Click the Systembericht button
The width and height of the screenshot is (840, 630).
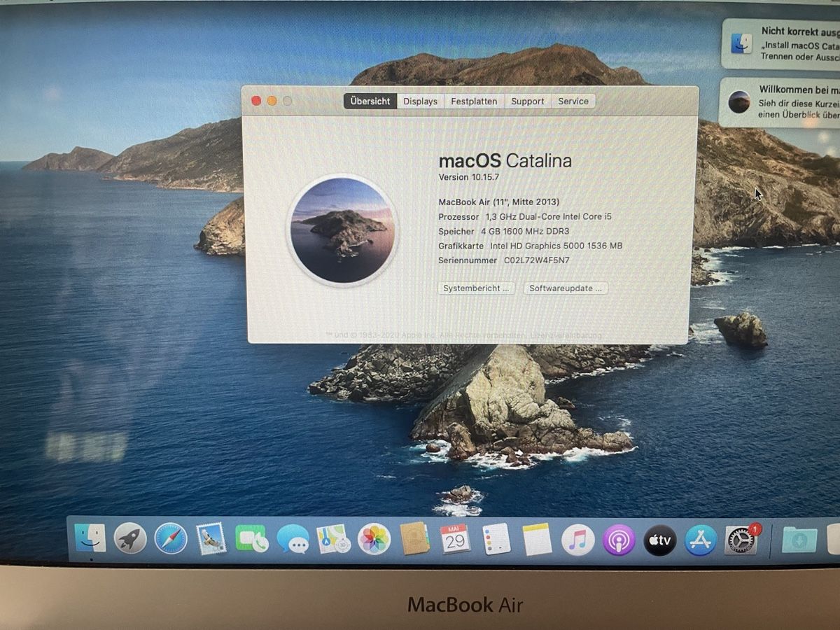(477, 288)
